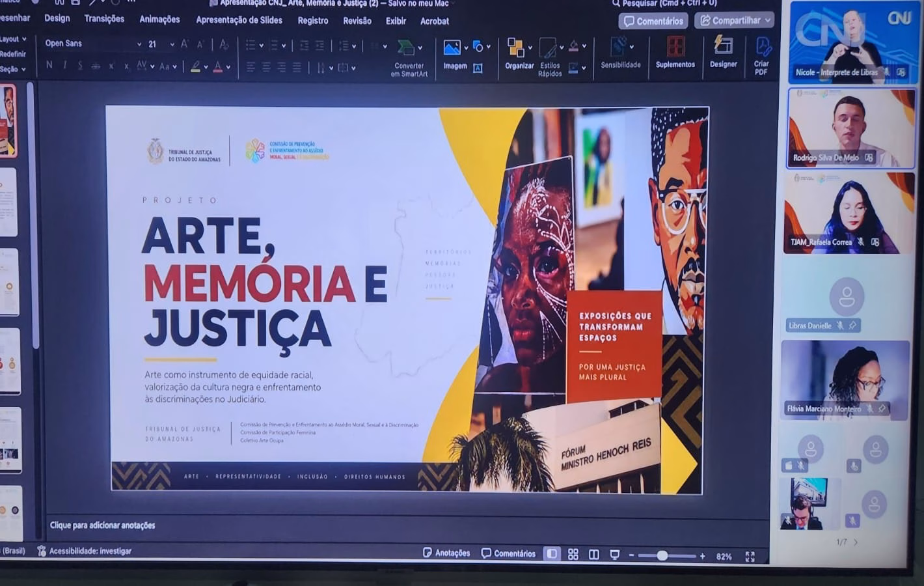Open the Animações tab
Screen dimensions: 924x586
[159, 20]
